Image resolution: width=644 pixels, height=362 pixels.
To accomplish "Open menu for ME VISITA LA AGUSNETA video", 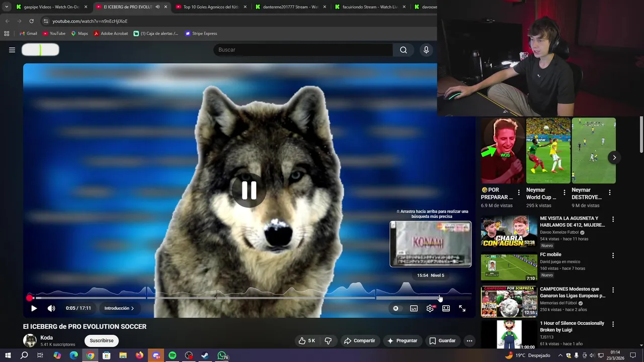I will coord(613,219).
